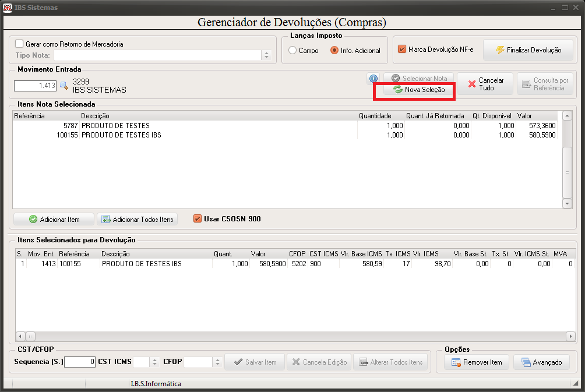Enable Gerar como Retorno de Mercadoria checkbox
This screenshot has height=392, width=585.
coord(19,44)
